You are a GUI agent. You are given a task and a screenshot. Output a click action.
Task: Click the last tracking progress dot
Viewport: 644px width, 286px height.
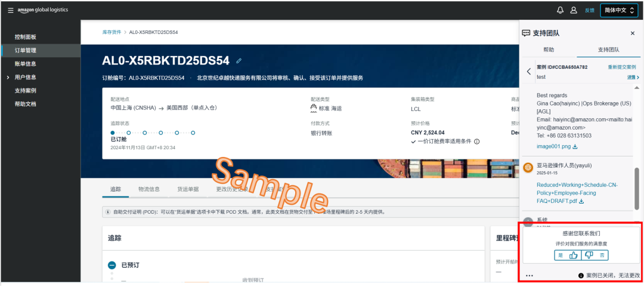(193, 133)
